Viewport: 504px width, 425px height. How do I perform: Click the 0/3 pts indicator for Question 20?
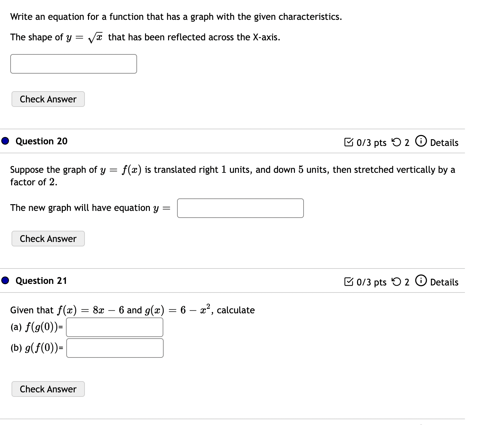(371, 143)
